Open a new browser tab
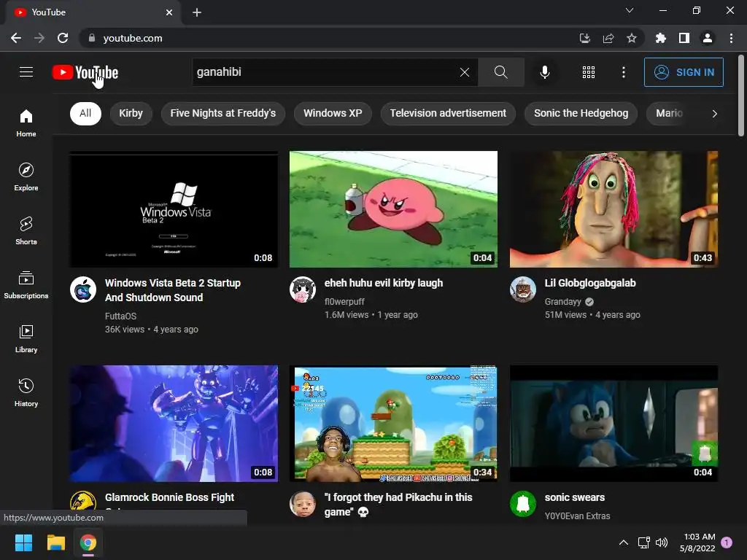747x560 pixels. [197, 12]
